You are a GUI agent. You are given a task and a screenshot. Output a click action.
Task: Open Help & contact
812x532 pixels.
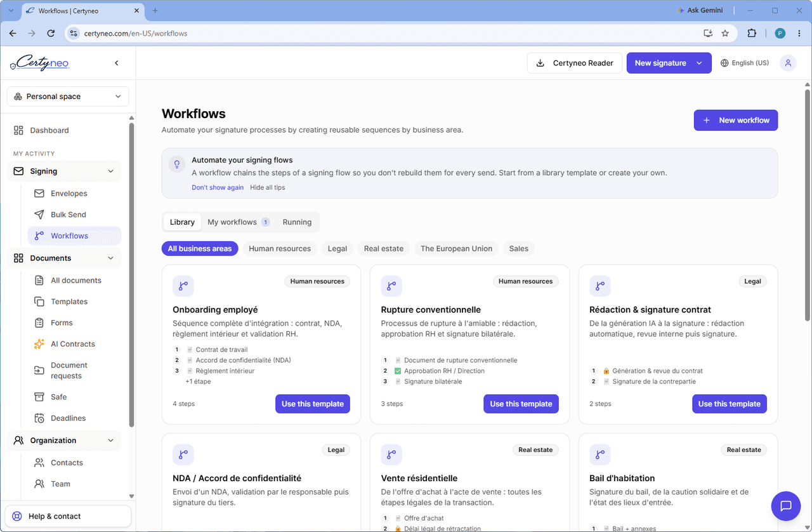tap(68, 516)
